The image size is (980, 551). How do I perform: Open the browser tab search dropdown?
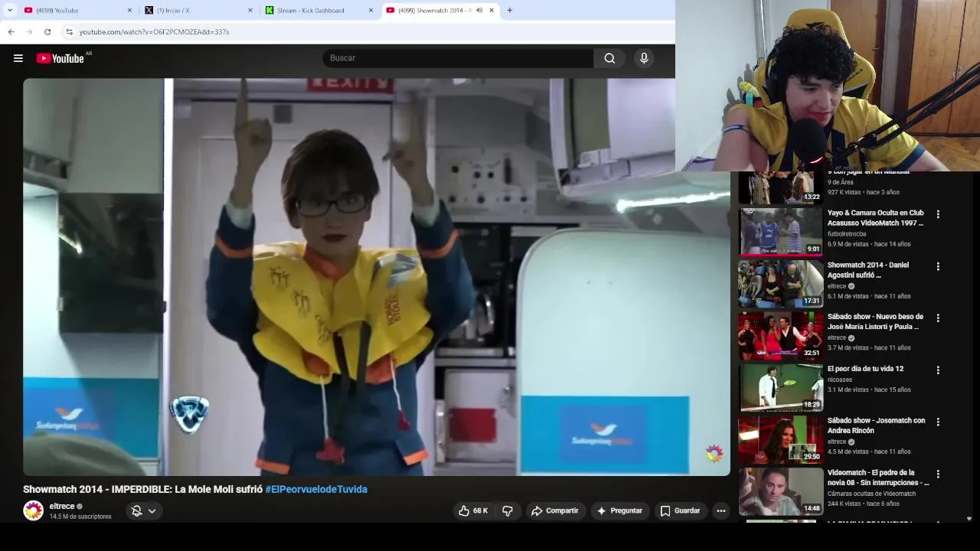[10, 10]
